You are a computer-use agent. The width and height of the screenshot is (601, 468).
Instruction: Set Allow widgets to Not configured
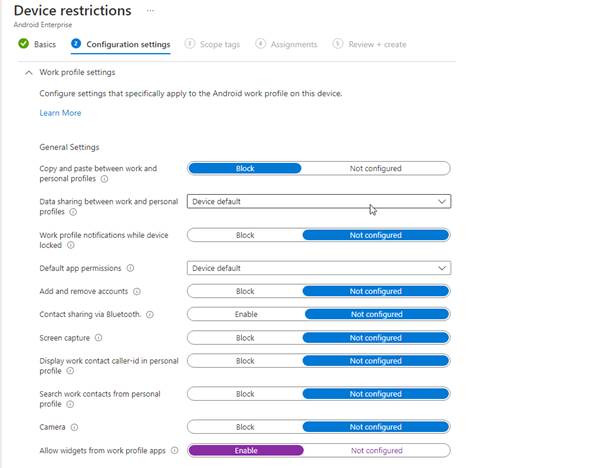376,451
